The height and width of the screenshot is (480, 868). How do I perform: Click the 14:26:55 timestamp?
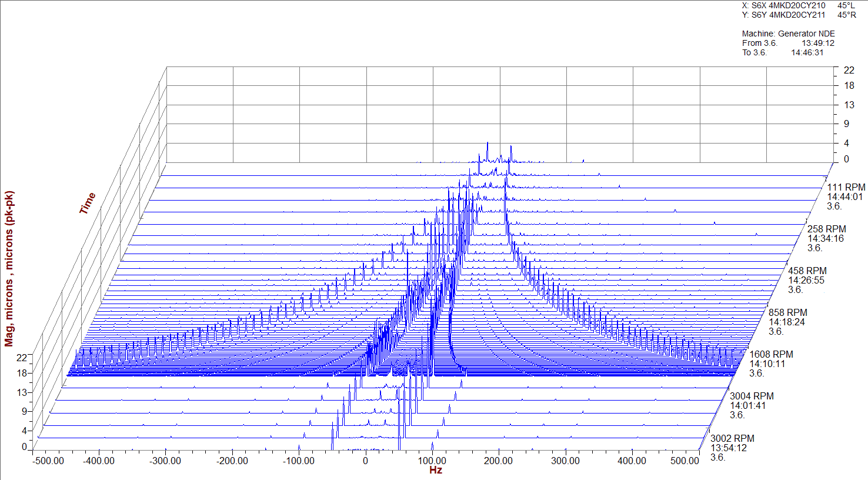point(806,280)
